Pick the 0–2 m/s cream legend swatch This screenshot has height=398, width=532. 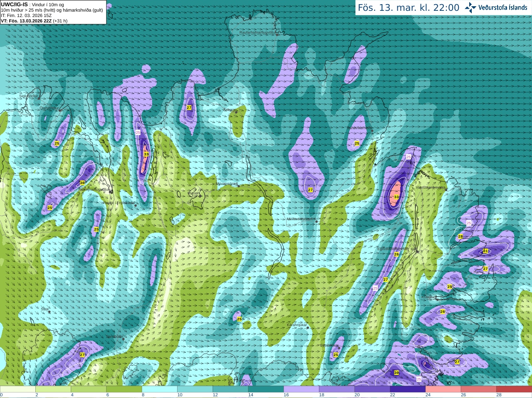tap(17, 389)
